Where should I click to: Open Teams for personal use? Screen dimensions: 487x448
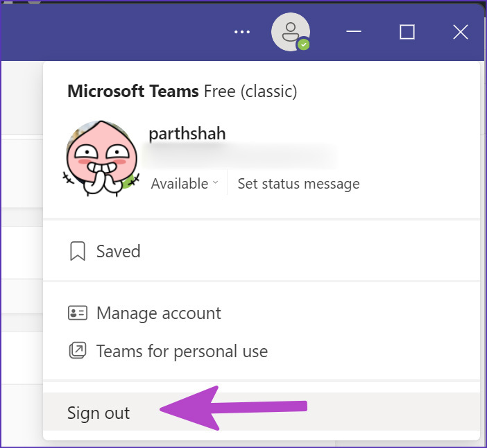pos(262,351)
